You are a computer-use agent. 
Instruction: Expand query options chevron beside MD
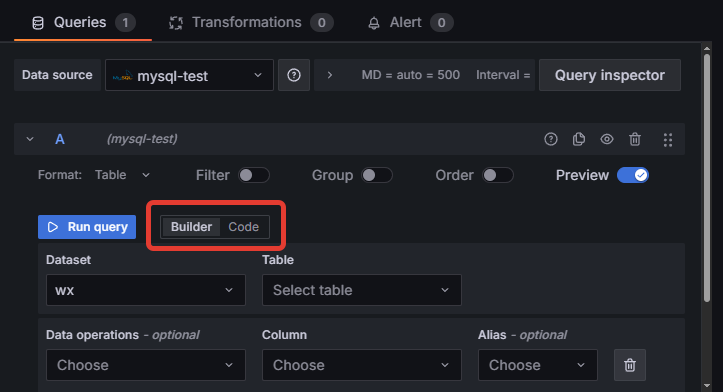click(x=330, y=75)
